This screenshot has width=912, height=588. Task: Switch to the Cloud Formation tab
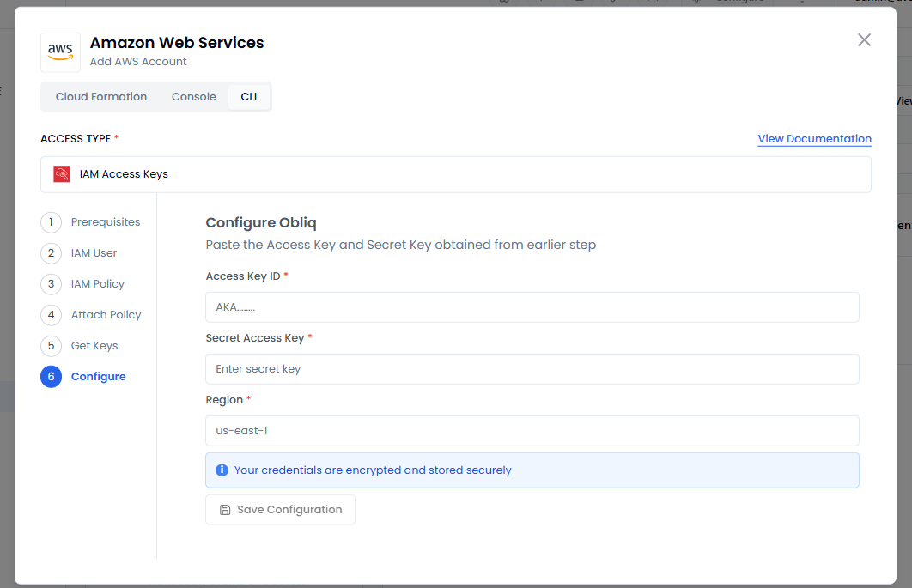[101, 97]
